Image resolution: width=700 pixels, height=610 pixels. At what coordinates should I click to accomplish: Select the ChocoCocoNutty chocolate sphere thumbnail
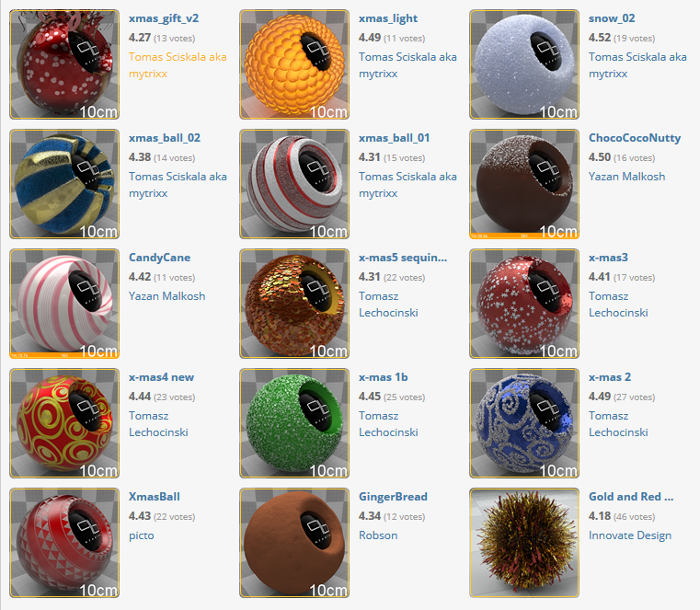tap(524, 184)
